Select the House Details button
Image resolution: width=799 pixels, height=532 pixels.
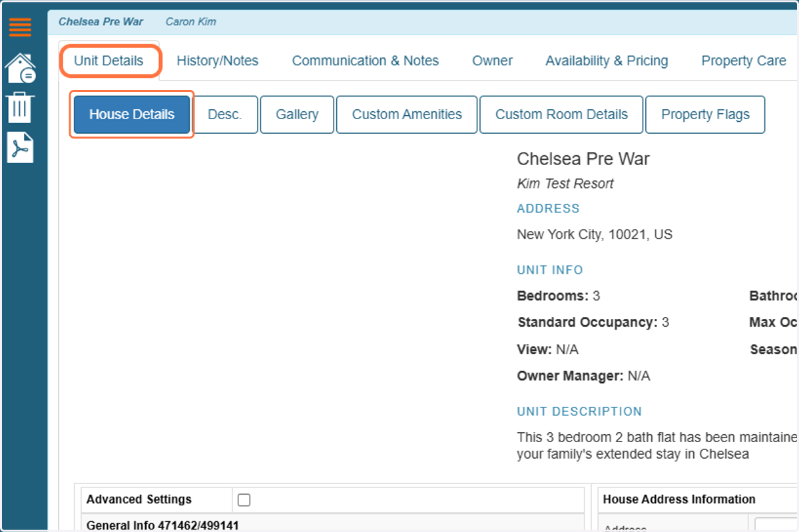132,115
